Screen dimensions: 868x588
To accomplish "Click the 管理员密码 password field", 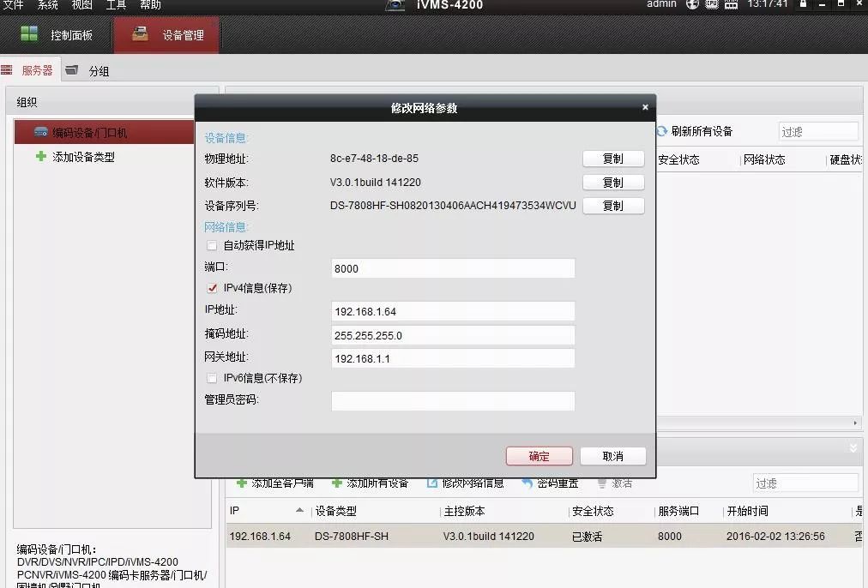I will coord(453,401).
